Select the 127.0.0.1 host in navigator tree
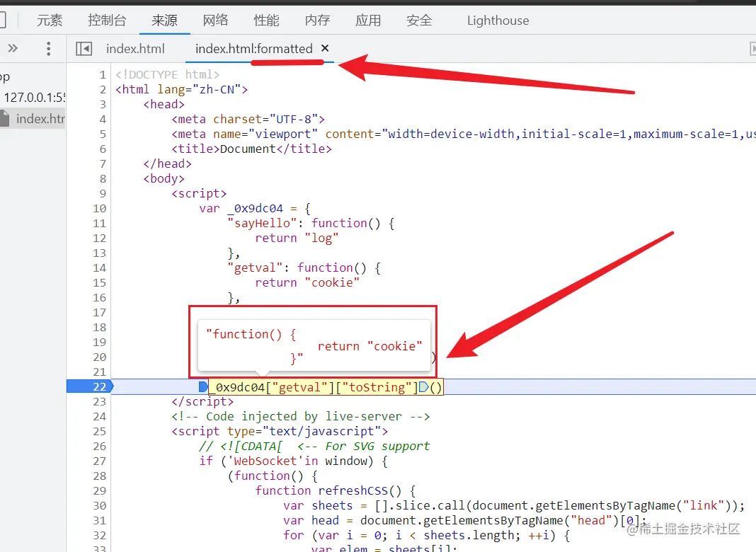Viewport: 756px width, 552px height. tap(34, 98)
